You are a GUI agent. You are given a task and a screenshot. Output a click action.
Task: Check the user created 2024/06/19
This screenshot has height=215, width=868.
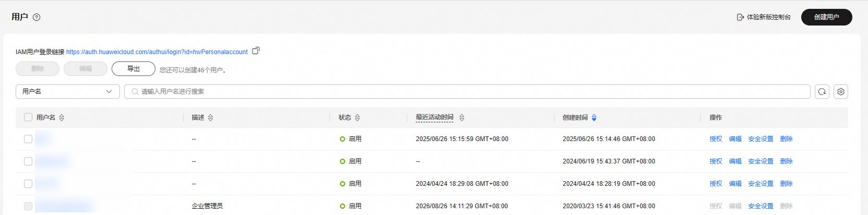pyautogui.click(x=28, y=161)
